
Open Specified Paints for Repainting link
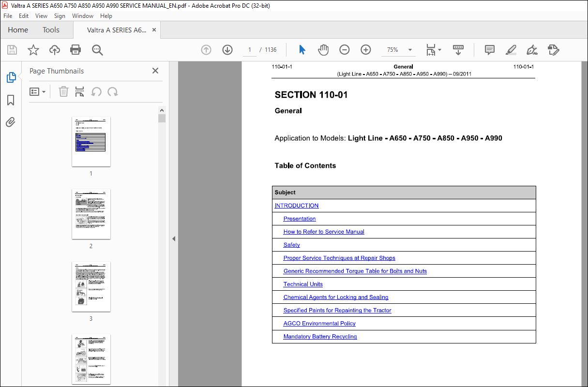point(337,310)
